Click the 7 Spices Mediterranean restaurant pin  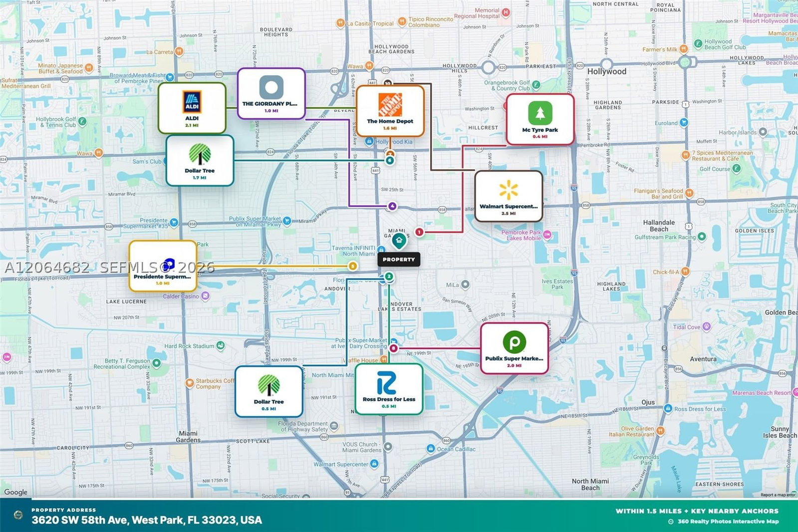click(686, 155)
